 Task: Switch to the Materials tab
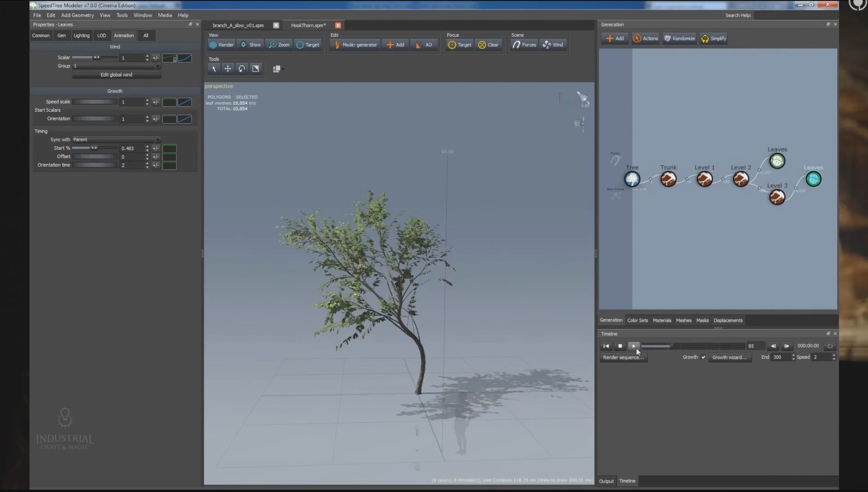point(662,320)
